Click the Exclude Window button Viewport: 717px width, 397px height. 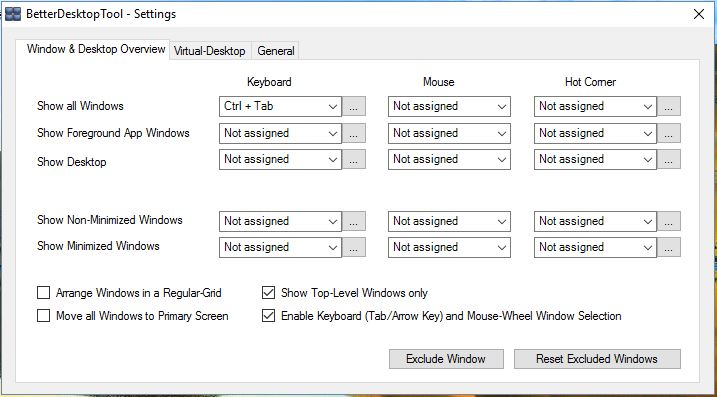click(x=446, y=359)
